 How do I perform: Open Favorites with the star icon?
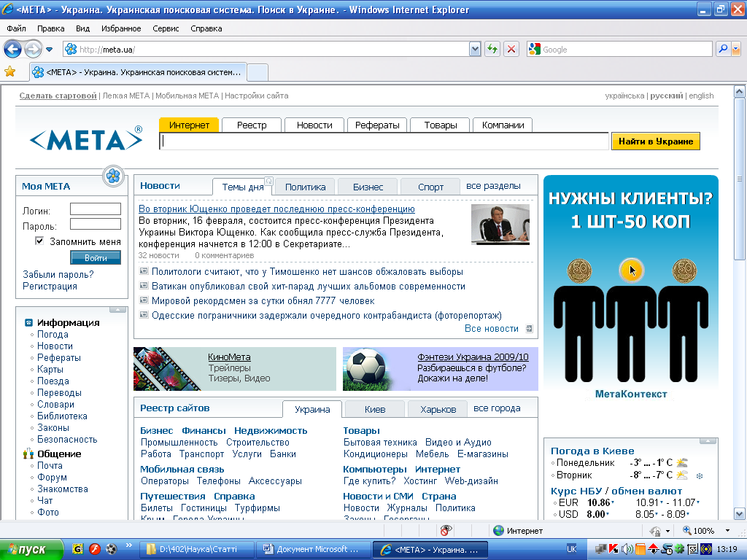point(10,72)
